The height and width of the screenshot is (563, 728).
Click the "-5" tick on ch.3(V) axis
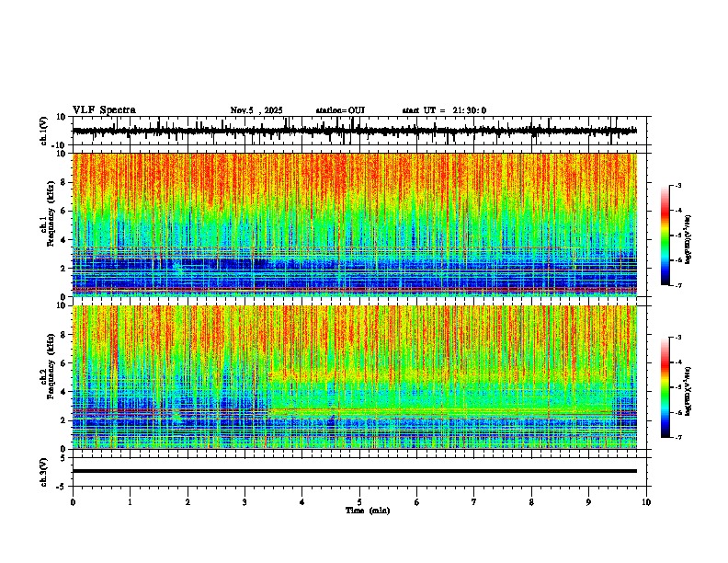(63, 487)
